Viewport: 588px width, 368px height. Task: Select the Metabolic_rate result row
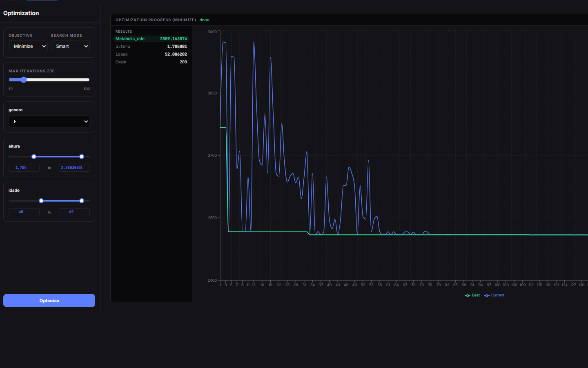[151, 39]
